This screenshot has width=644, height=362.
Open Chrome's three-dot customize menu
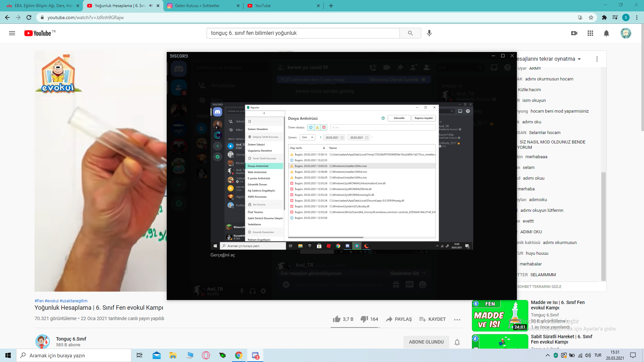pos(637,17)
